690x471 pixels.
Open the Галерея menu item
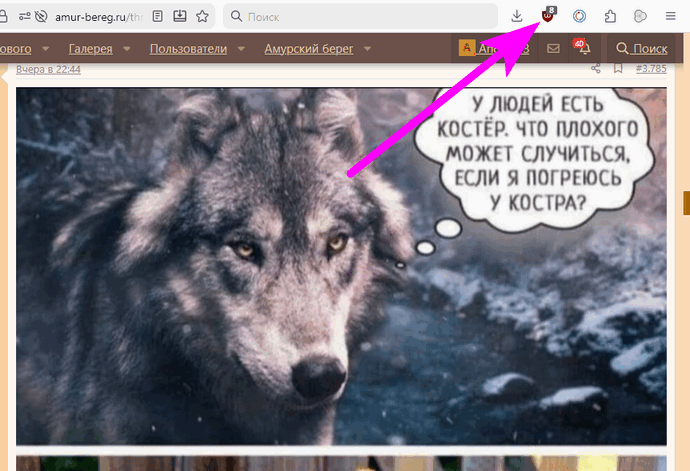(x=90, y=48)
